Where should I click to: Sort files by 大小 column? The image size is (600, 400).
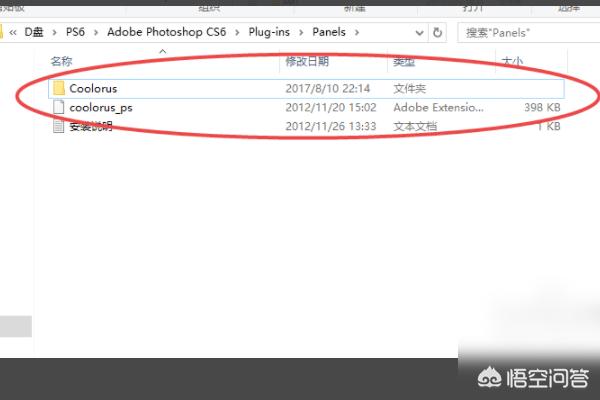[512, 61]
